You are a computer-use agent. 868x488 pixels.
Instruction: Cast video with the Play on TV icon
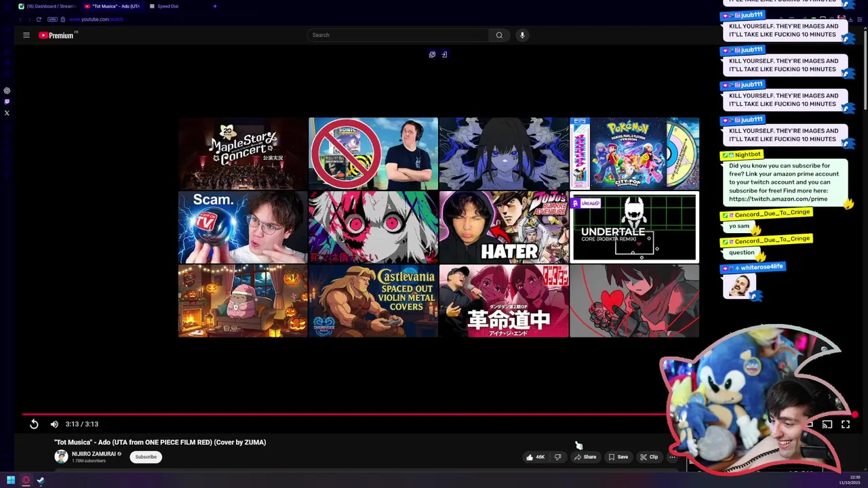pos(827,424)
